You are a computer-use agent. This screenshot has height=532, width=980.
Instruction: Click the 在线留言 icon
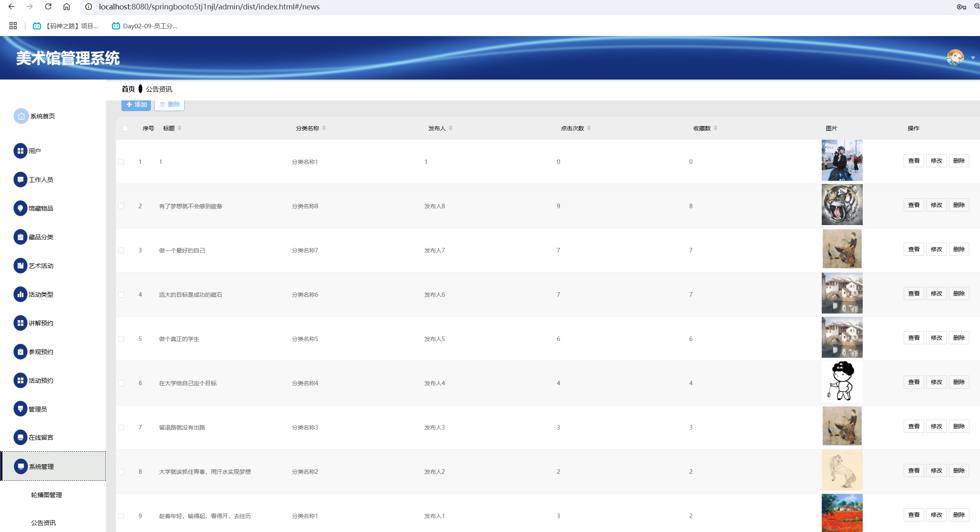point(20,437)
